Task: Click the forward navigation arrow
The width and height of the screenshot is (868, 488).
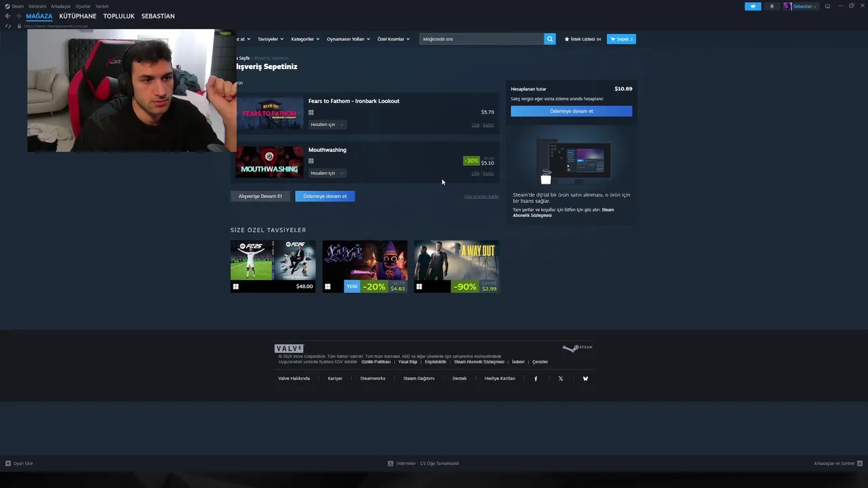Action: pyautogui.click(x=18, y=16)
